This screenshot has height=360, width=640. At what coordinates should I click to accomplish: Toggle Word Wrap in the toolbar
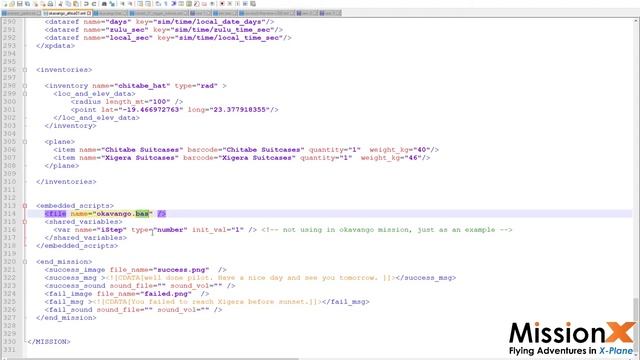click(158, 4)
